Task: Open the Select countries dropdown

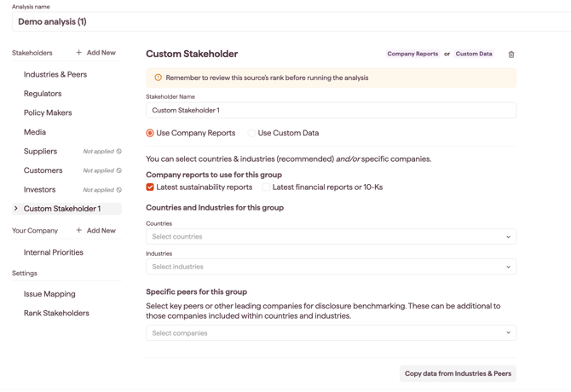Action: tap(331, 237)
